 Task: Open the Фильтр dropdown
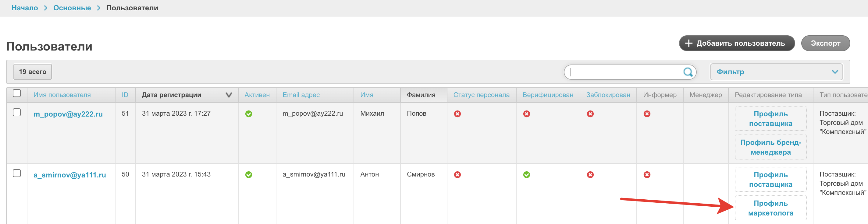776,72
